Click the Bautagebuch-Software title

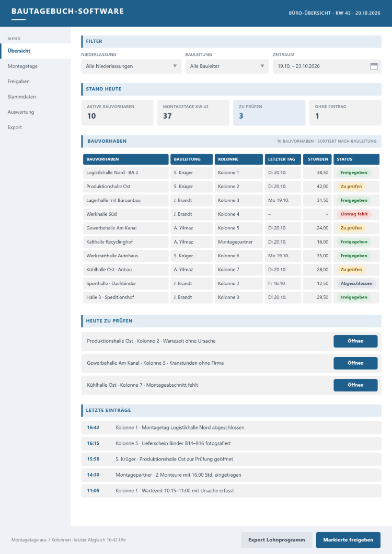pyautogui.click(x=67, y=11)
